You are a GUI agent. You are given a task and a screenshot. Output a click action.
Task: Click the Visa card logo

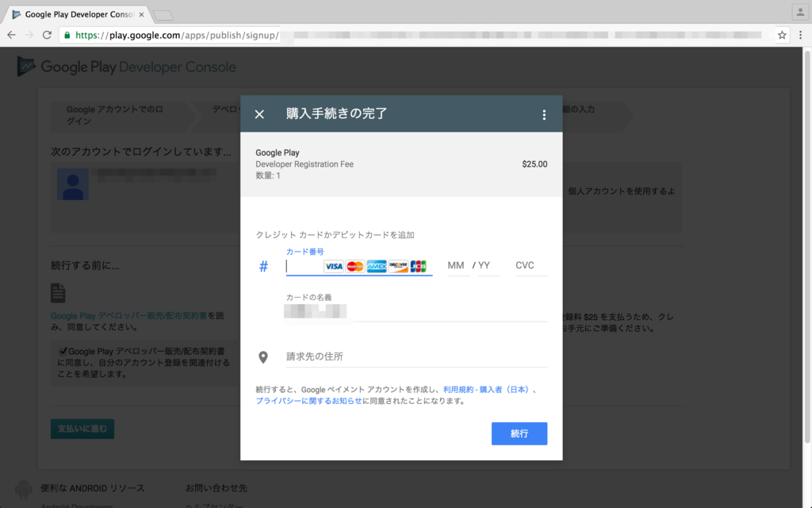(334, 266)
